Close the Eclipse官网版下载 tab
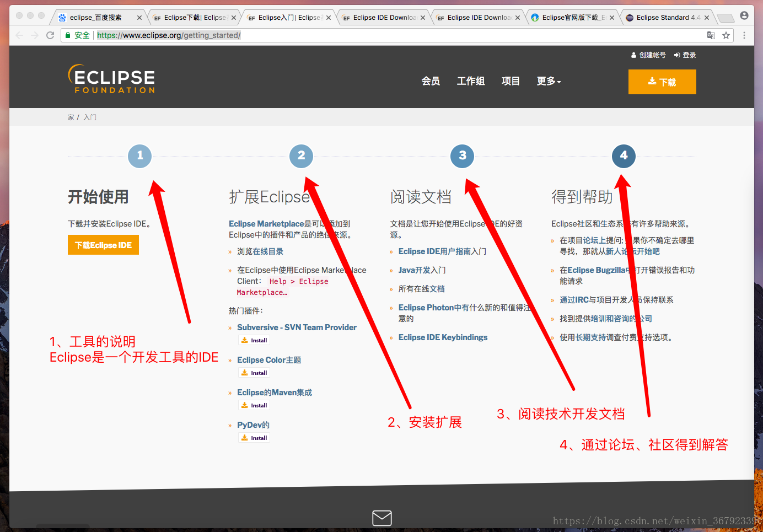Viewport: 763px width, 532px height. tap(612, 18)
